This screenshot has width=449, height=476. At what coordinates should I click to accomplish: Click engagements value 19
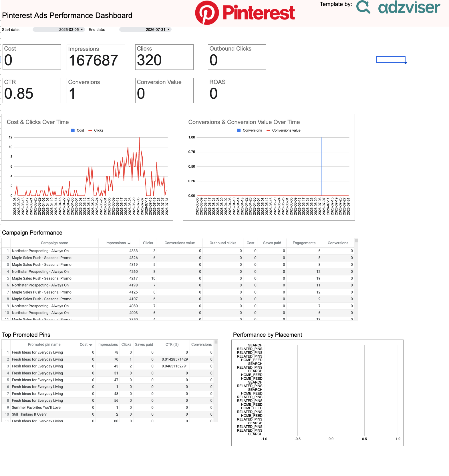tap(318, 278)
